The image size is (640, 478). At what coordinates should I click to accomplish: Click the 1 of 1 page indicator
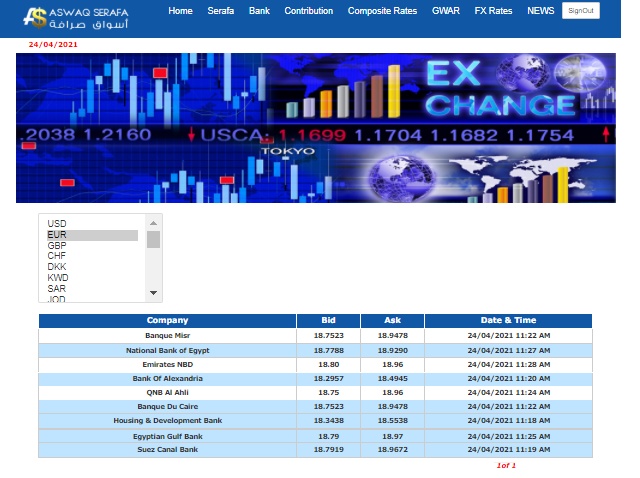click(506, 465)
